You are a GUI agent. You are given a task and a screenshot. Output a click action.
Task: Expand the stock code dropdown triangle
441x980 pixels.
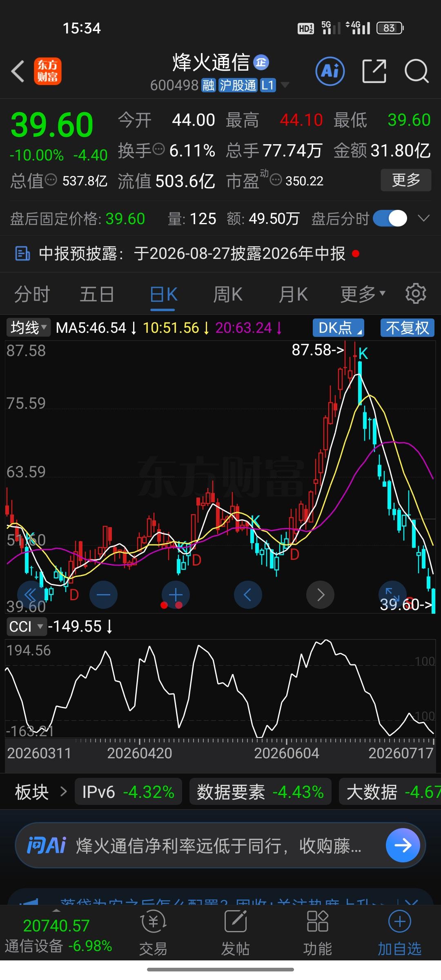click(285, 85)
